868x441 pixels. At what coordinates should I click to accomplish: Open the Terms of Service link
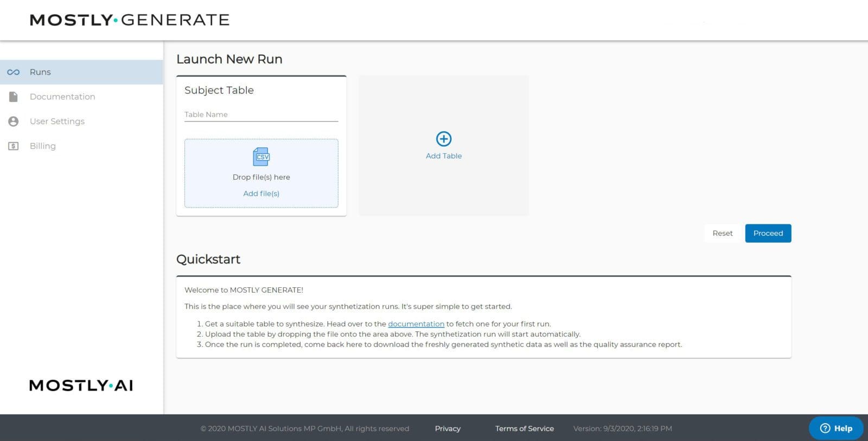pyautogui.click(x=525, y=429)
